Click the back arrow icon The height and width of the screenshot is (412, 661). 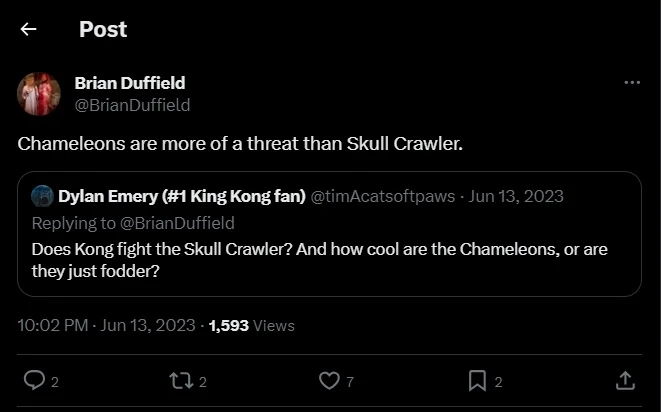tap(28, 29)
